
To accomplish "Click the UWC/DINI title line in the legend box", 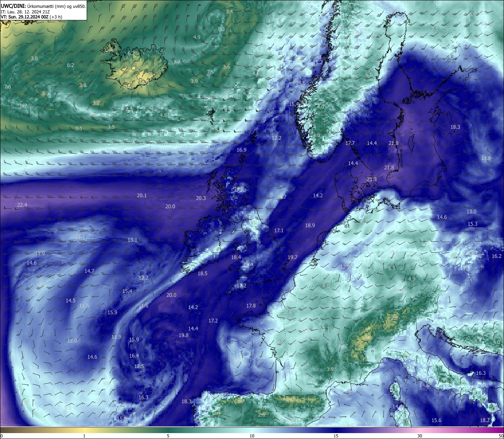I will click(43, 6).
